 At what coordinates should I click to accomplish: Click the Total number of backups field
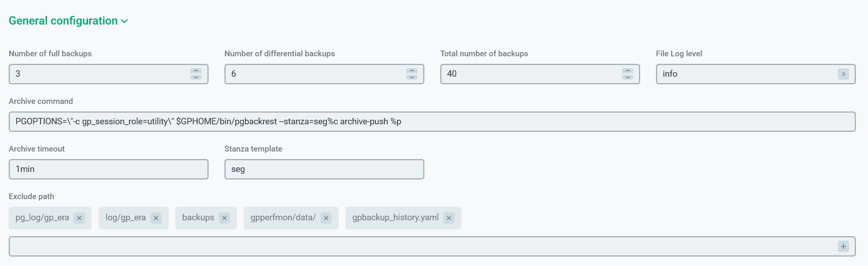coord(529,74)
